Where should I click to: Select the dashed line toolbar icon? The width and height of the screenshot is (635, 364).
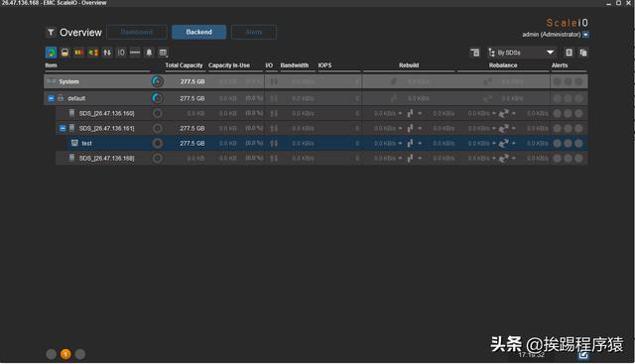pos(135,53)
